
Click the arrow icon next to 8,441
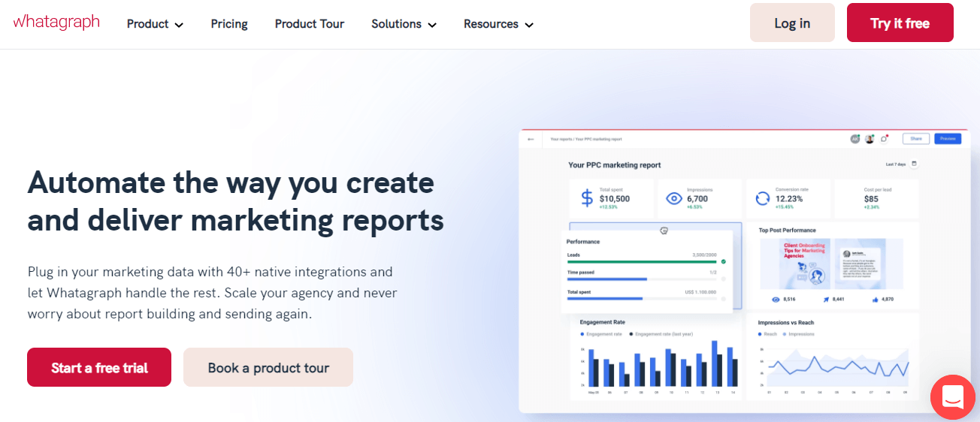click(x=825, y=300)
